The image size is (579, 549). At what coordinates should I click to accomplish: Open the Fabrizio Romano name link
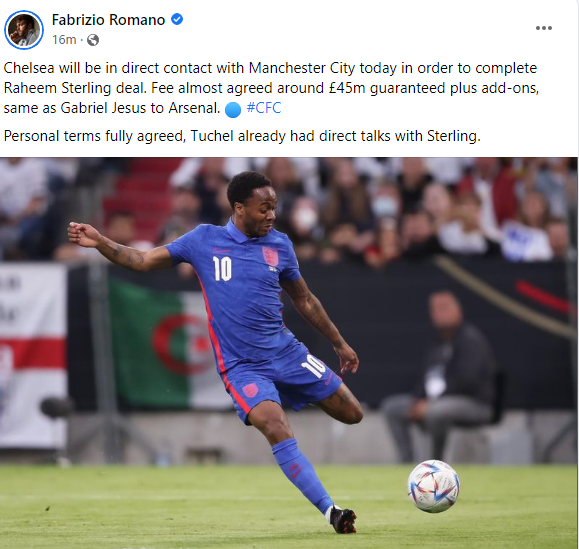tap(108, 20)
